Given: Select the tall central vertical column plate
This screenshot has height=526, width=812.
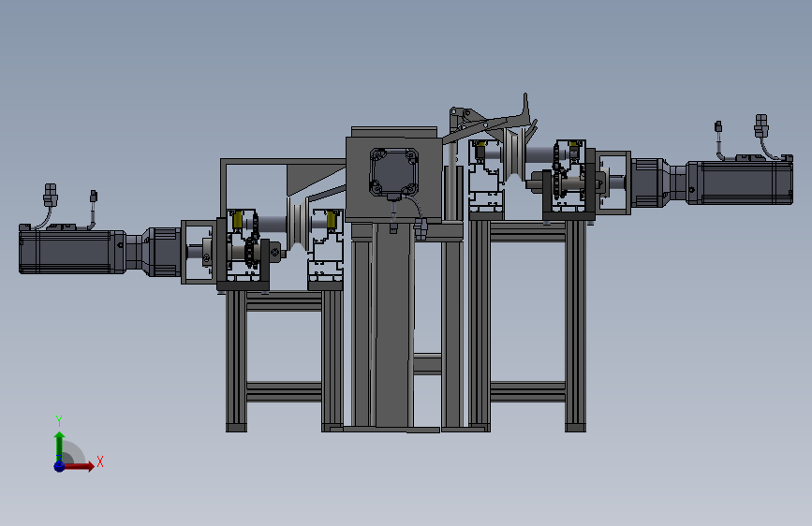Looking at the screenshot, I should [394, 325].
